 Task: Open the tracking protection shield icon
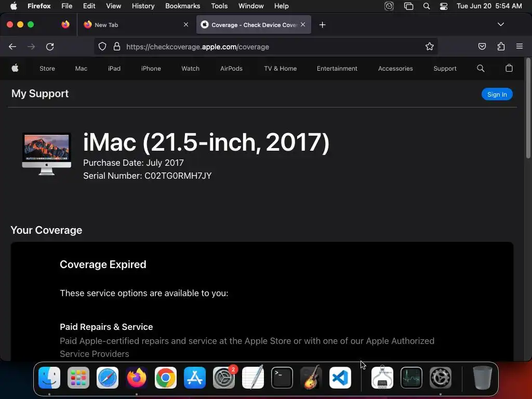coord(102,46)
